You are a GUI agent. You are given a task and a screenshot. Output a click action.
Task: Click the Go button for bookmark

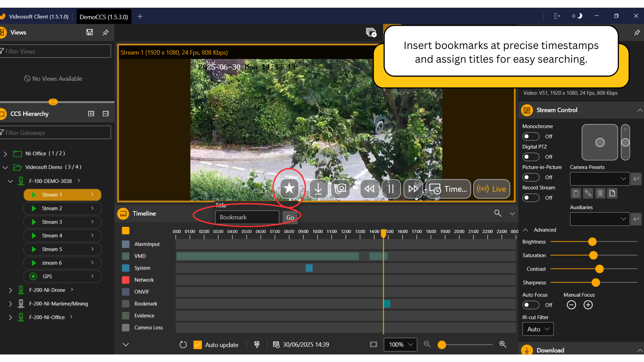tap(290, 217)
